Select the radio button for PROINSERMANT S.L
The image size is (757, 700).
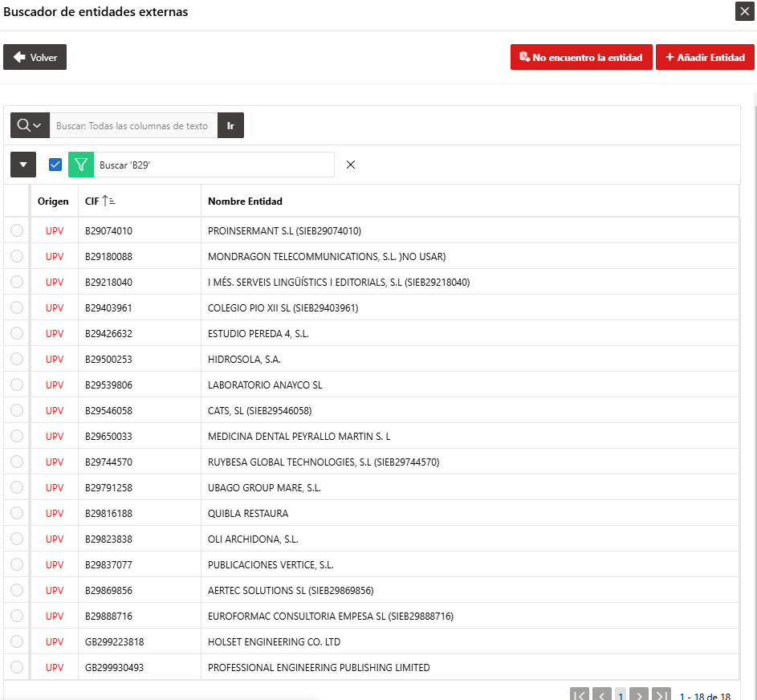tap(17, 230)
